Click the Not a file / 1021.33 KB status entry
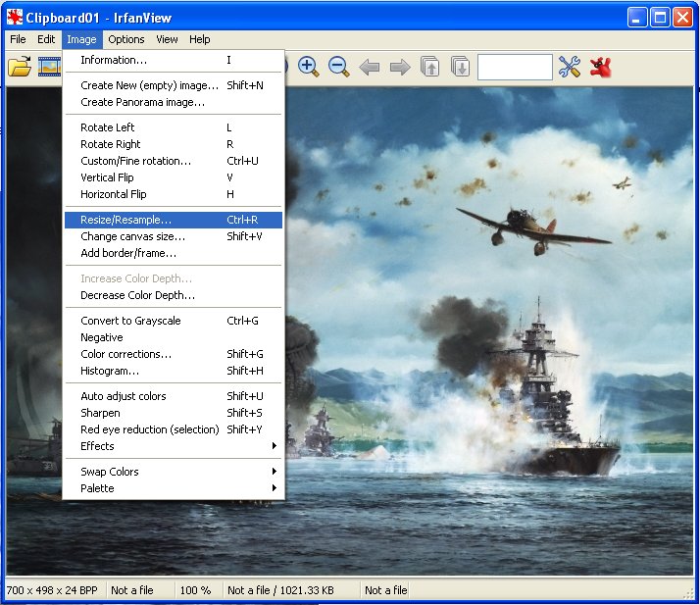This screenshot has width=700, height=605. pyautogui.click(x=280, y=590)
